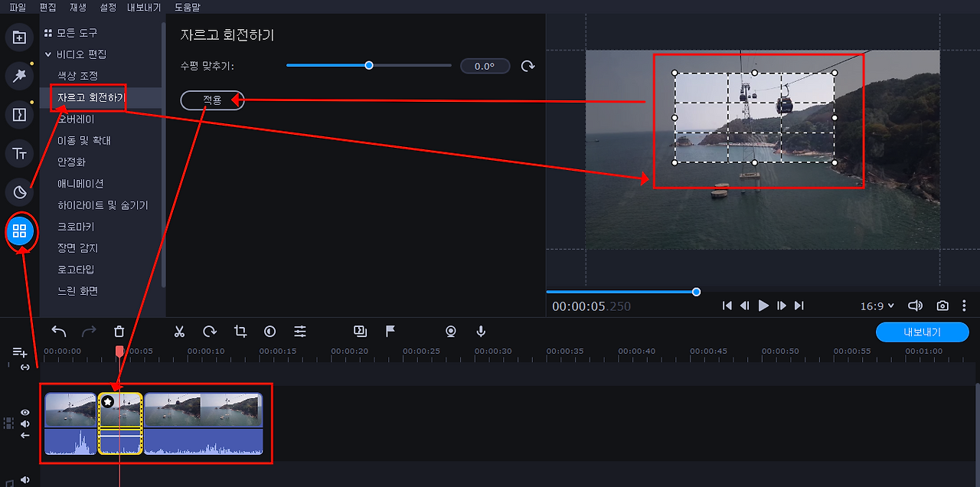Screen dimensions: 980x487
Task: Open the import media panel icon
Action: 20,37
